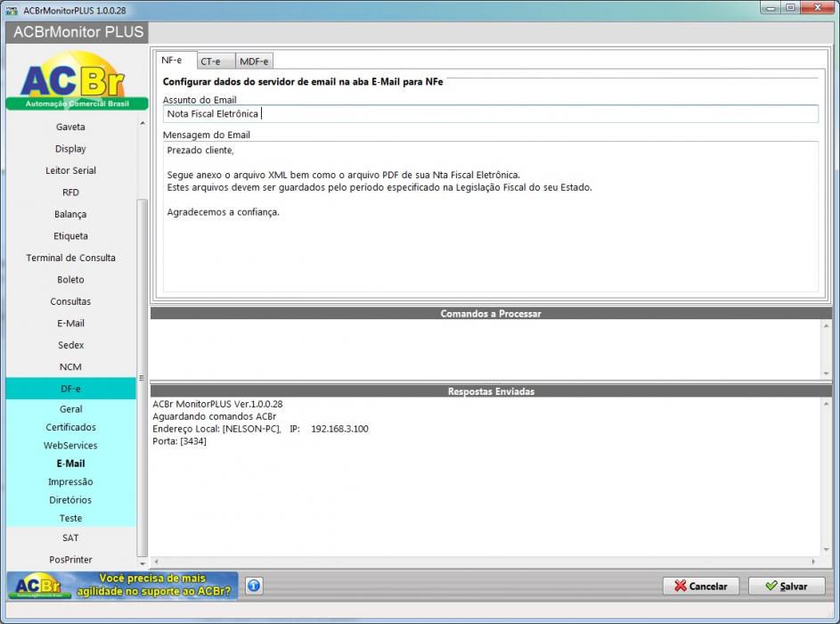Viewport: 840px width, 624px height.
Task: Click the red X Cancelar button
Action: pyautogui.click(x=701, y=586)
